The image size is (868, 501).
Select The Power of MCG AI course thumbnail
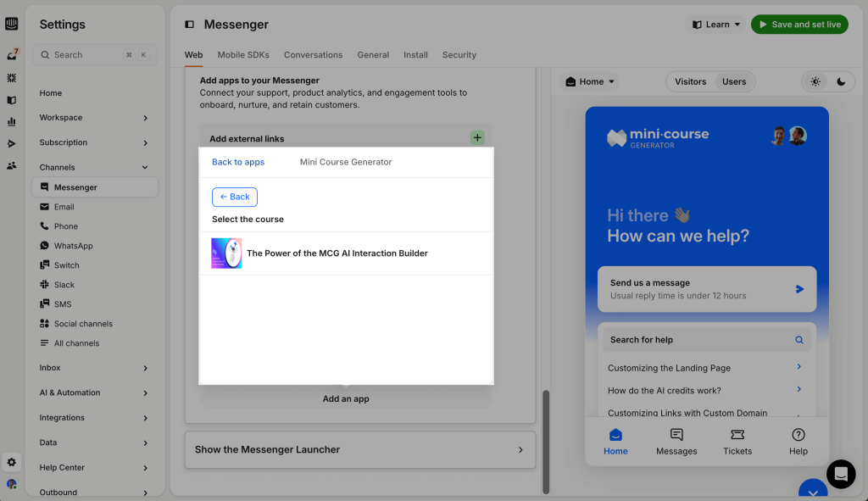click(x=226, y=253)
